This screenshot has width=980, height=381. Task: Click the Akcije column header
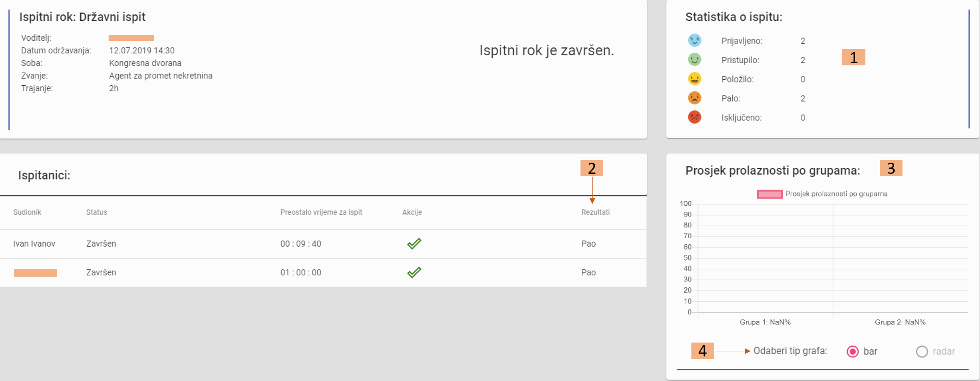412,212
